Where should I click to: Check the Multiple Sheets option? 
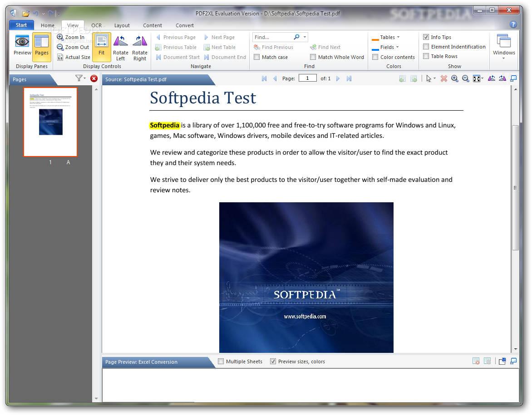[221, 361]
